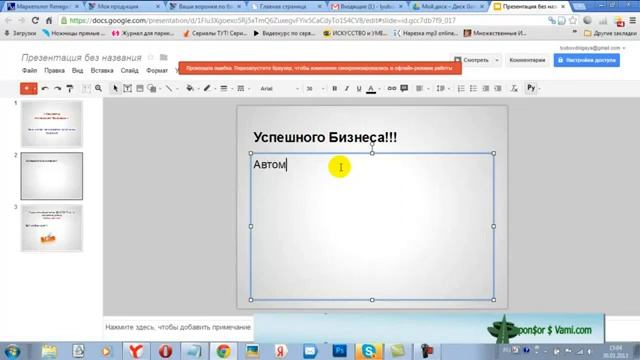Click the presentation title Презентация без названия
640x360 pixels.
coord(81,58)
